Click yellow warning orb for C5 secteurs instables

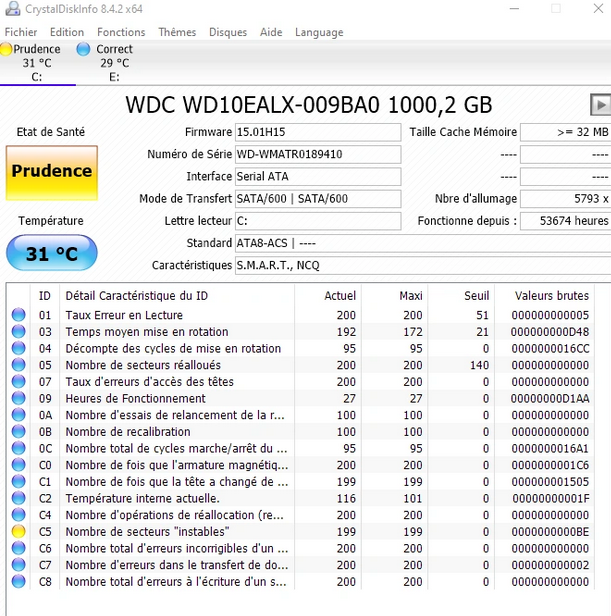pyautogui.click(x=18, y=532)
